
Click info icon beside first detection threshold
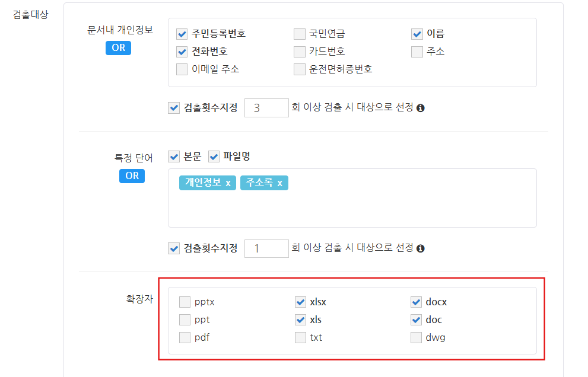[421, 108]
